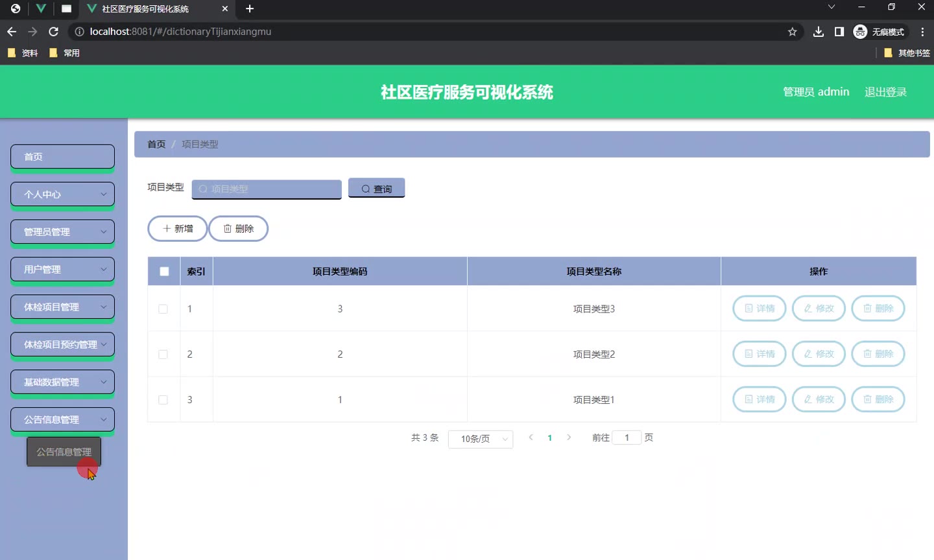Check the checkbox for row index 3
Viewport: 934px width, 560px height.
click(163, 400)
